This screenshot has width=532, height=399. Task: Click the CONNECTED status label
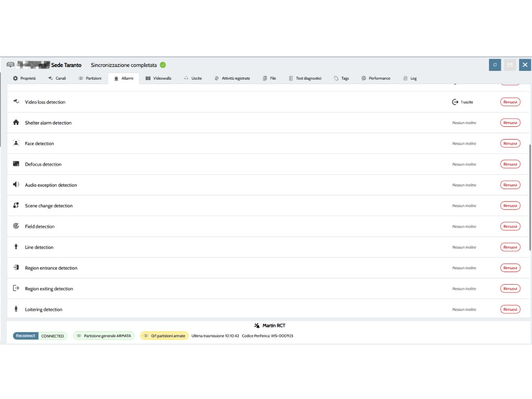point(52,336)
